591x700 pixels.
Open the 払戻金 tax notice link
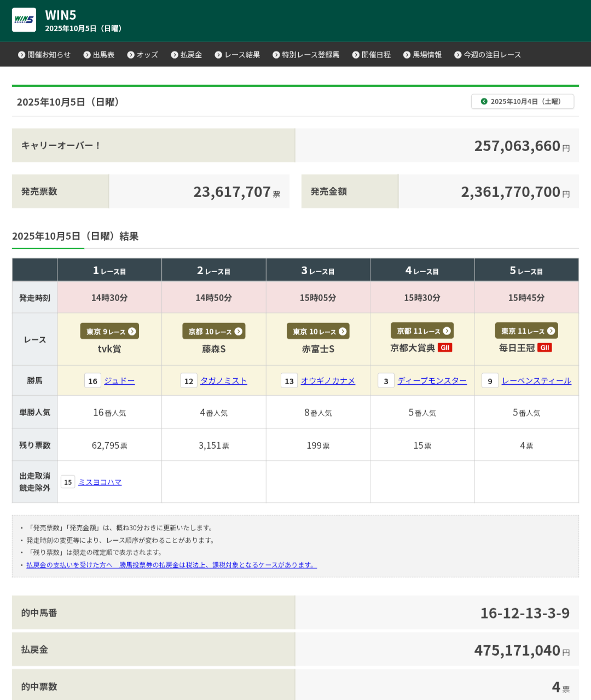tap(171, 565)
